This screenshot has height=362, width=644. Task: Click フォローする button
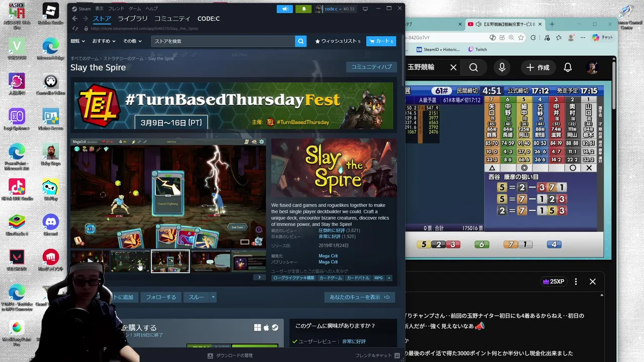pos(161,297)
